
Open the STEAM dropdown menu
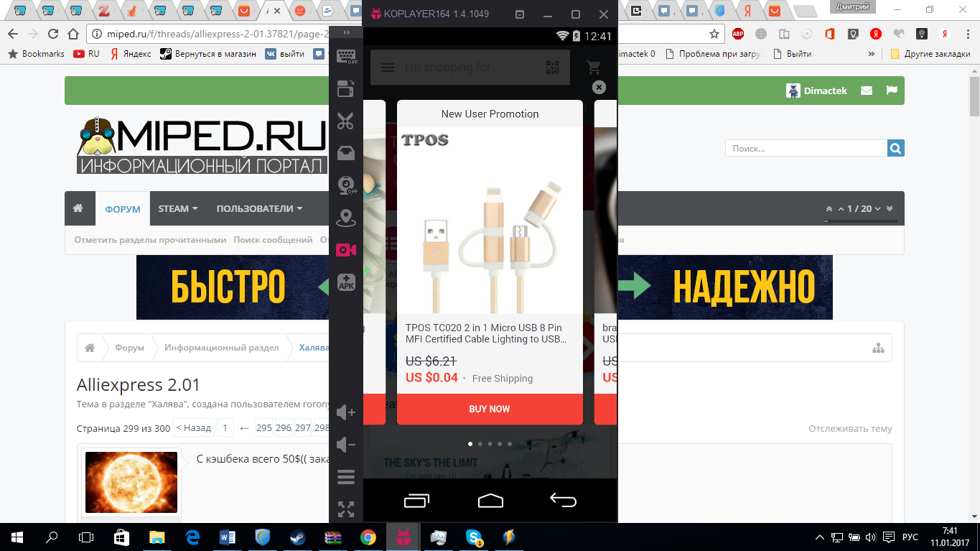click(178, 208)
